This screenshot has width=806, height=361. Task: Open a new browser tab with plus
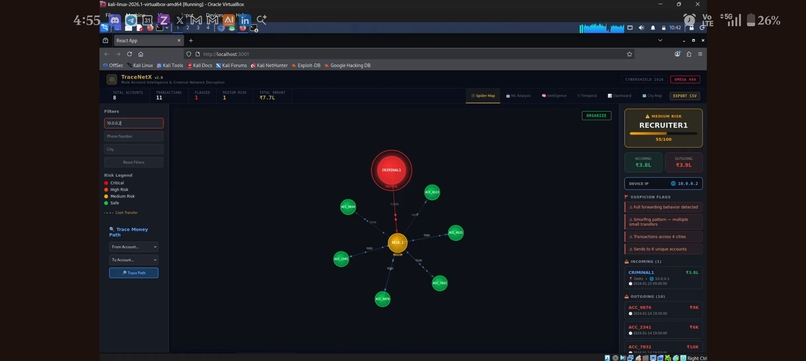pyautogui.click(x=191, y=41)
